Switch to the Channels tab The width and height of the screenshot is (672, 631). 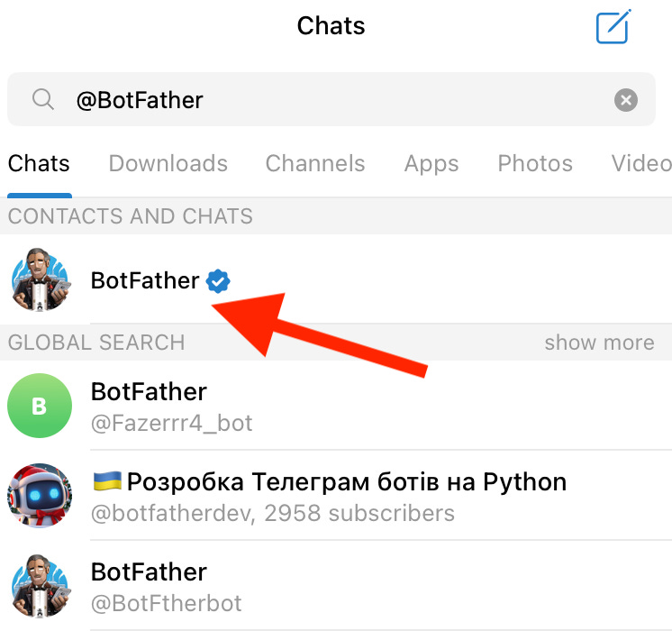315,163
